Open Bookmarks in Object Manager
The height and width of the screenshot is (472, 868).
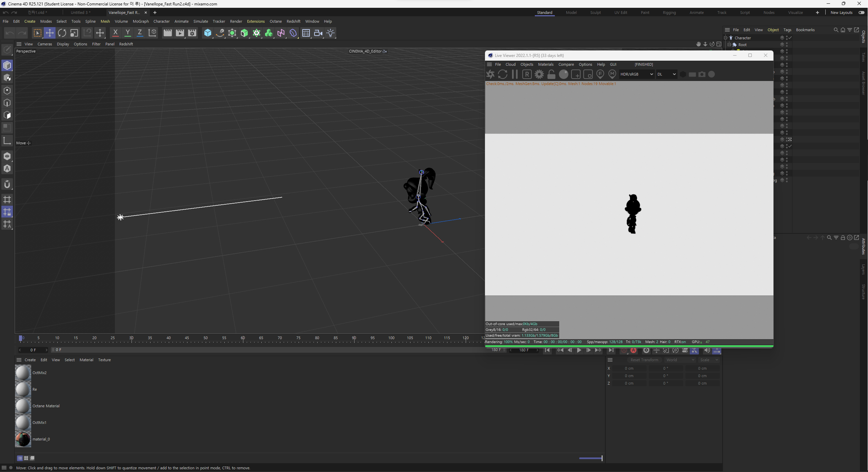(x=805, y=30)
